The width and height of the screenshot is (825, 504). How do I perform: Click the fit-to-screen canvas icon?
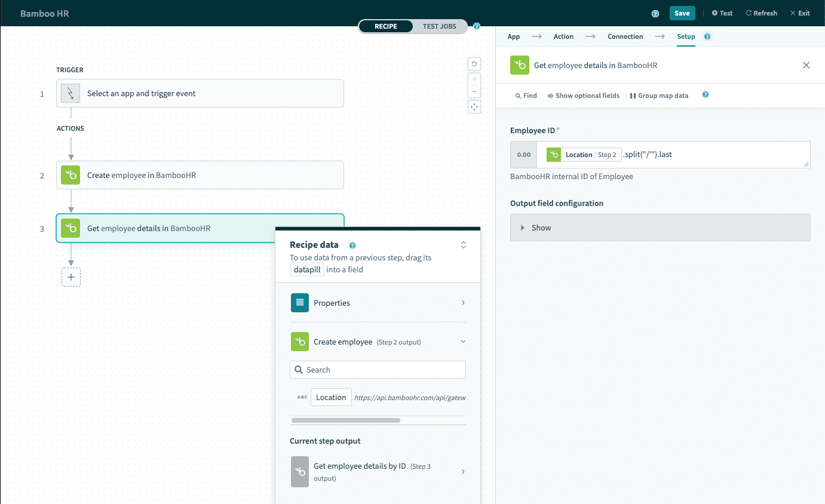474,107
